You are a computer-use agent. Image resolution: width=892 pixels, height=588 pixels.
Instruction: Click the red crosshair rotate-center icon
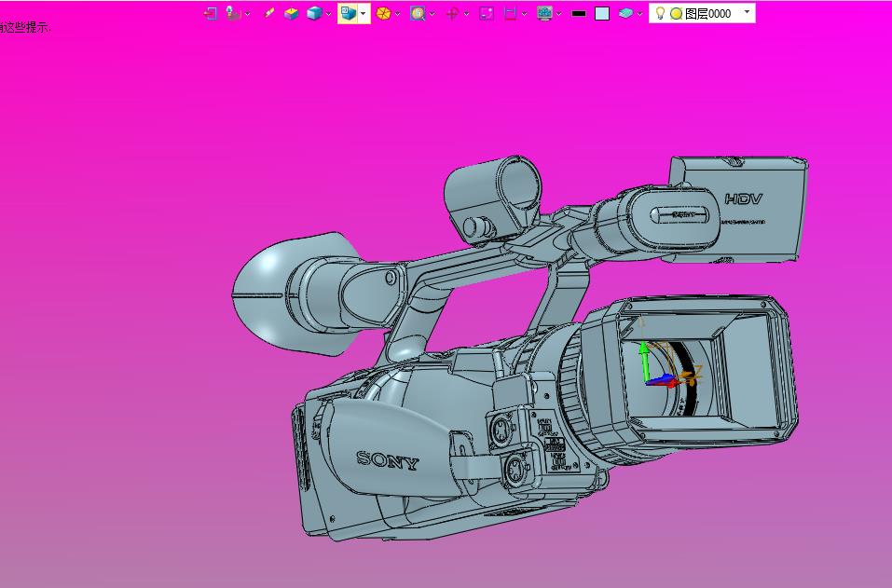[452, 13]
